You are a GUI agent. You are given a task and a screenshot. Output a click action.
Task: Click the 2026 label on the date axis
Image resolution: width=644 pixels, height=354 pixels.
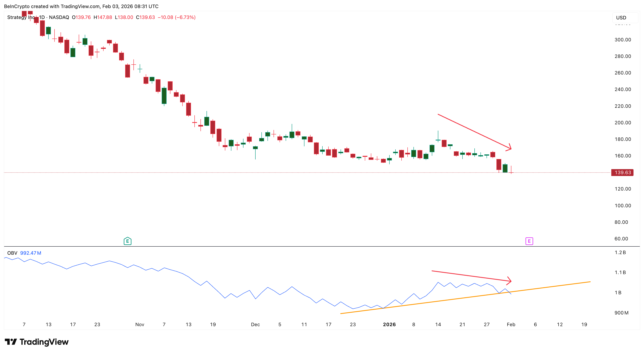(389, 324)
